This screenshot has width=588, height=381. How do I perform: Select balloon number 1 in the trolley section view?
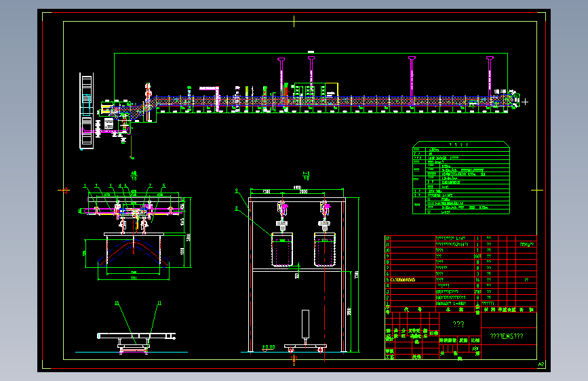pos(85,186)
